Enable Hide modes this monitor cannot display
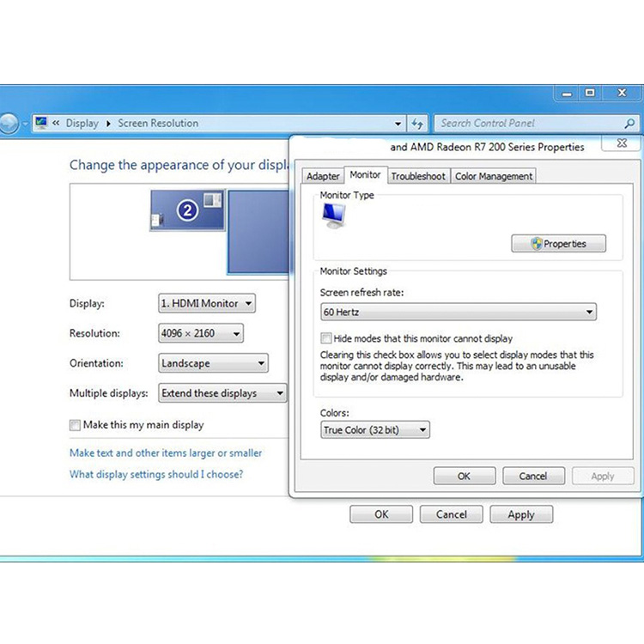This screenshot has width=644, height=644. click(x=326, y=338)
